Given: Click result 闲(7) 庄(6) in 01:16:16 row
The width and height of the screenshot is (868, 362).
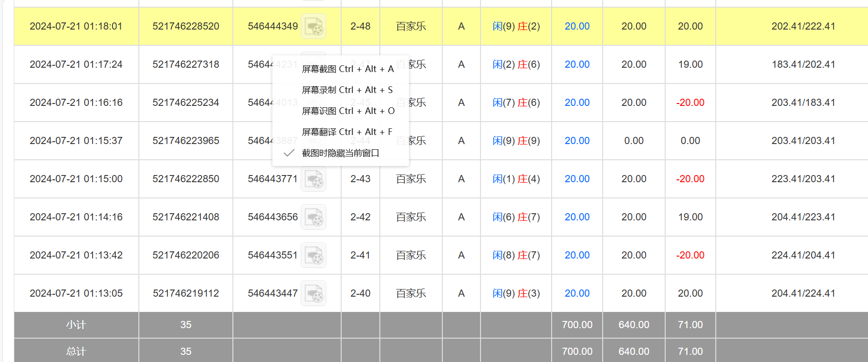Looking at the screenshot, I should point(516,103).
